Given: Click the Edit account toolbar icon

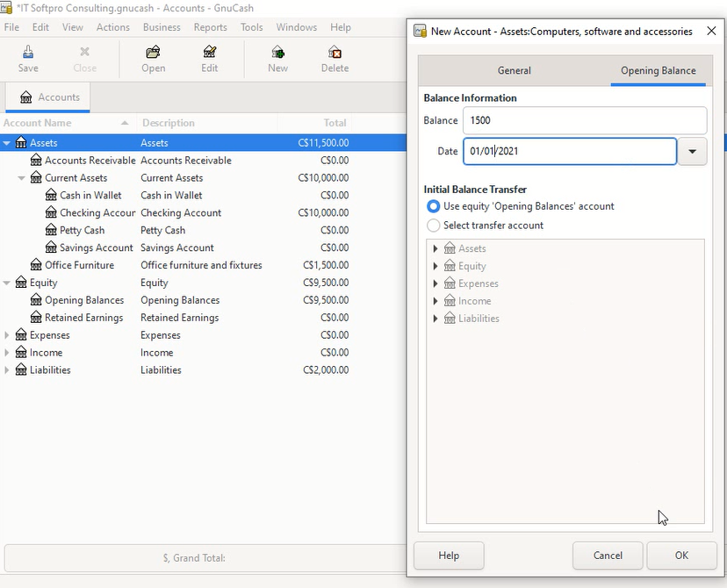Looking at the screenshot, I should (209, 53).
